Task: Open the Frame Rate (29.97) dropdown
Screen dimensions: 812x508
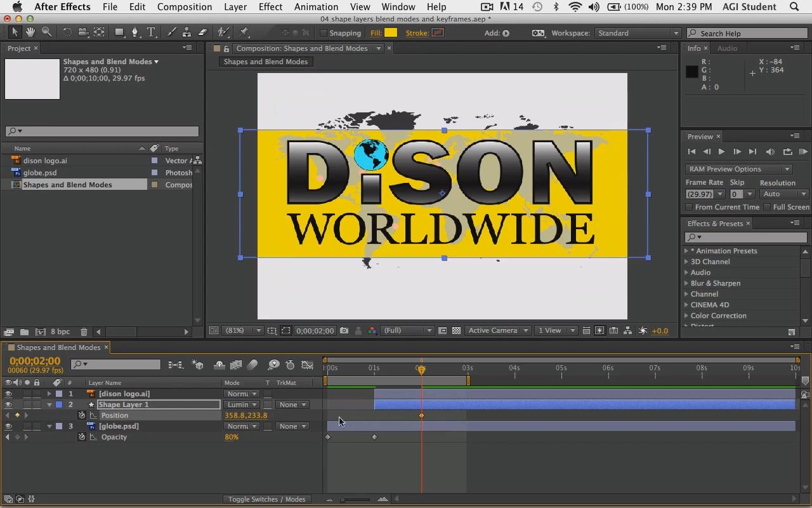Action: pos(705,194)
